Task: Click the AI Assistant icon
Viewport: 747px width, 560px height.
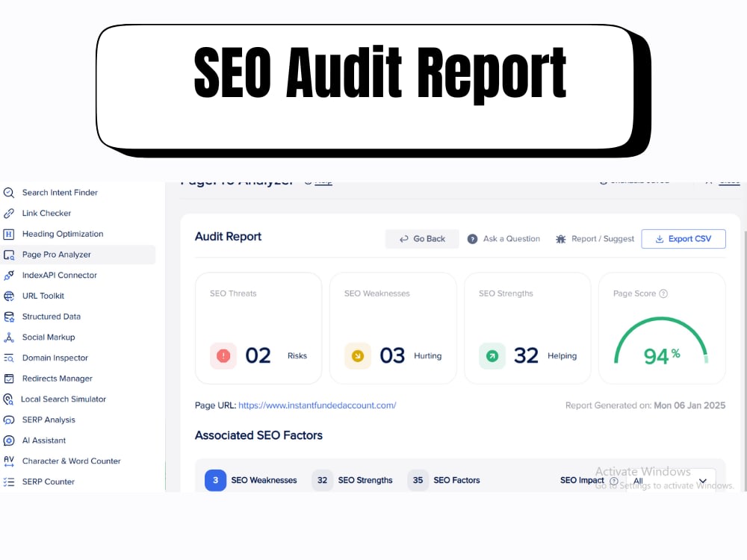Action: pyautogui.click(x=8, y=441)
